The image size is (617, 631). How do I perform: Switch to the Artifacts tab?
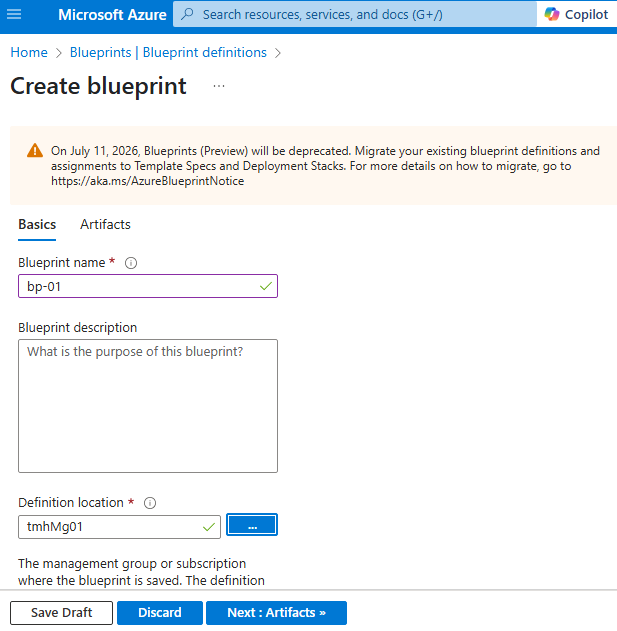[105, 225]
